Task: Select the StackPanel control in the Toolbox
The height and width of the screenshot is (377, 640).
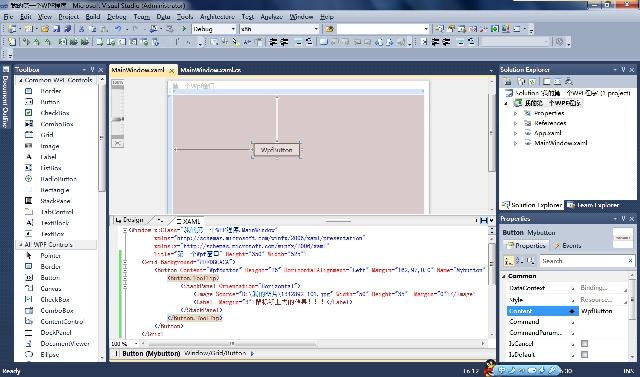Action: pyautogui.click(x=55, y=201)
